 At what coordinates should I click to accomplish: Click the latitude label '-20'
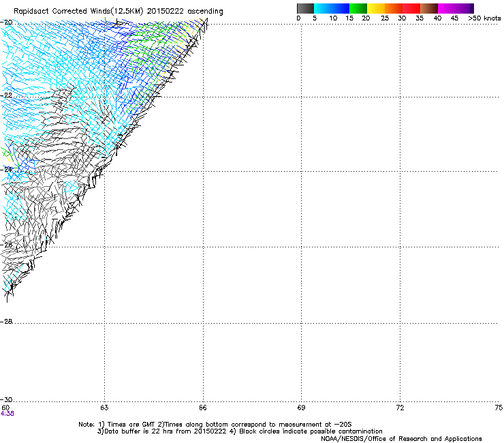pos(7,22)
